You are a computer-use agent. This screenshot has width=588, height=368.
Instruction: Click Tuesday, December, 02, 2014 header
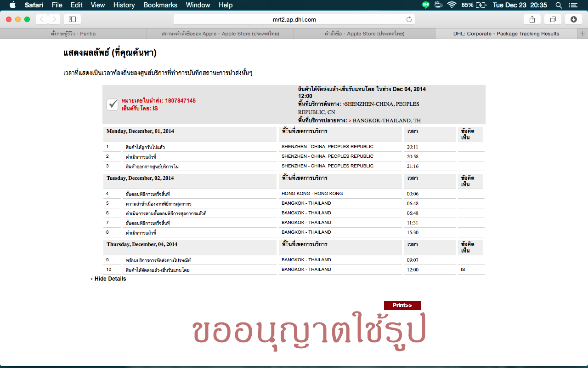coord(140,178)
